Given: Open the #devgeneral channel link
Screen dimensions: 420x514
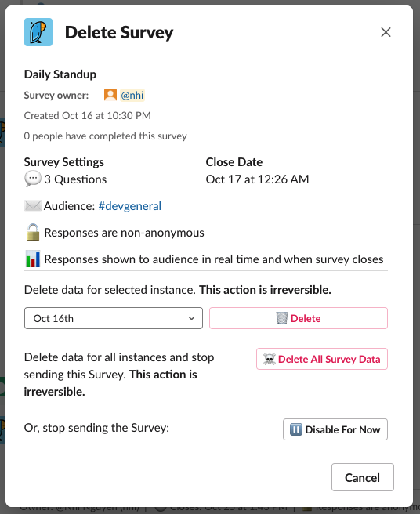Looking at the screenshot, I should (x=130, y=206).
